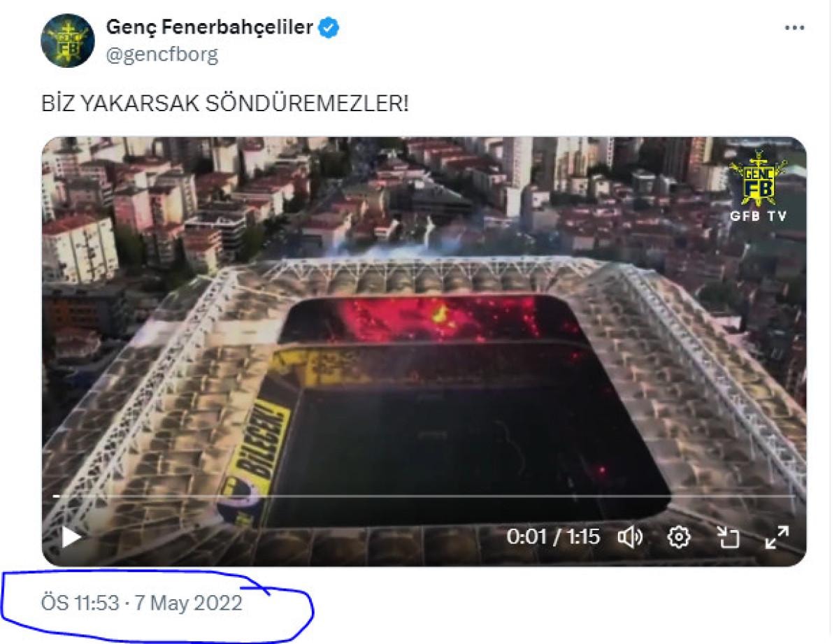Open video settings gear
The image size is (839, 644).
coord(679,537)
